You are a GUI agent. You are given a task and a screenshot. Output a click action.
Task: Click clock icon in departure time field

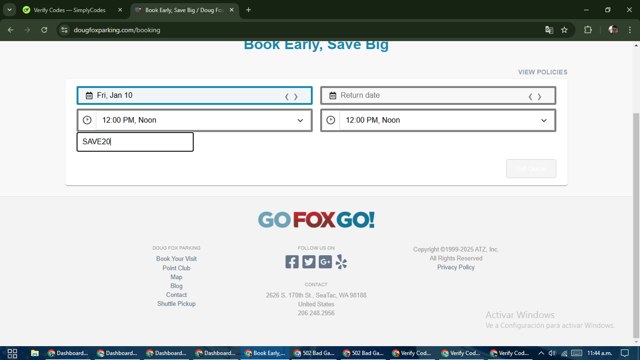(x=87, y=120)
